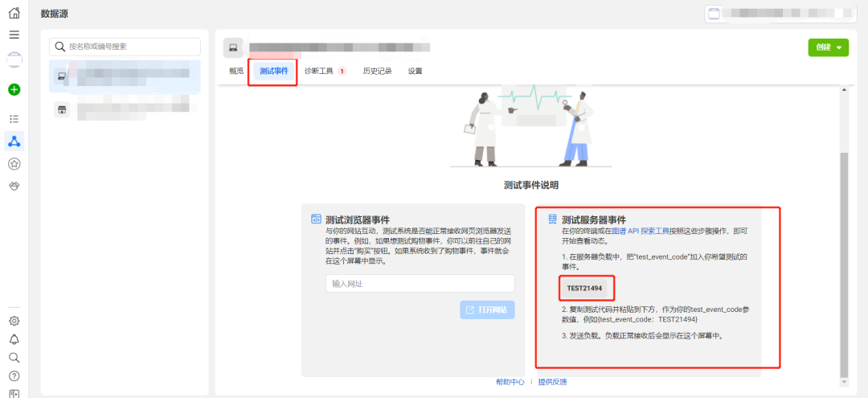Open the list view icon in sidebar
Screen dimensions: 868x398
[x=14, y=119]
